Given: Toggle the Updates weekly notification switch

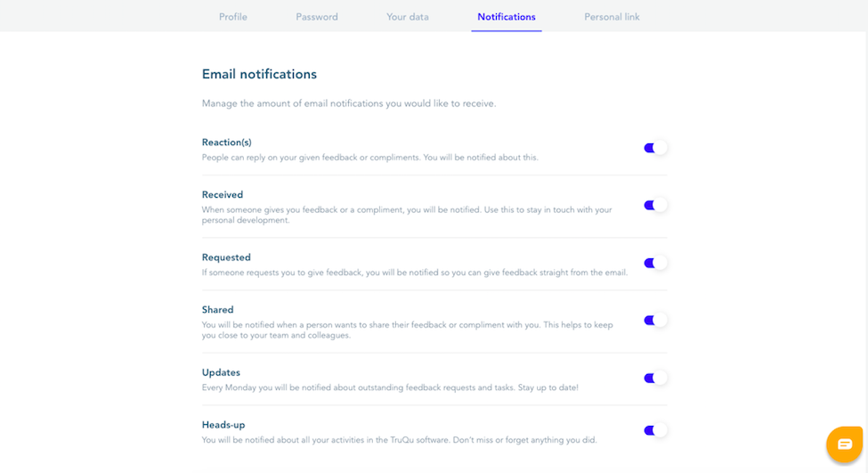Looking at the screenshot, I should 655,379.
